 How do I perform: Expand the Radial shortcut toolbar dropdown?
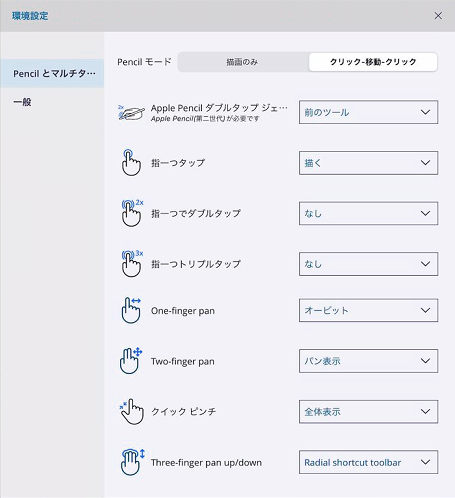coord(368,462)
